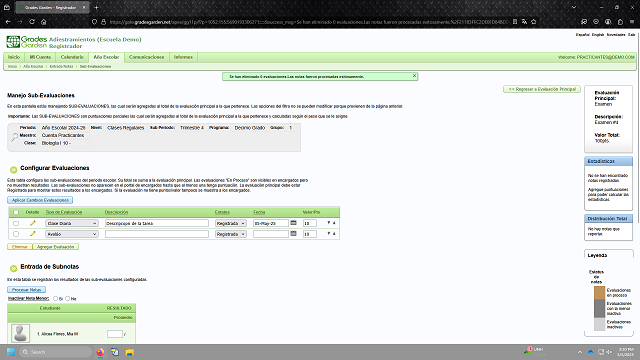Click Regresar a Evaluación Principal button

point(542,89)
